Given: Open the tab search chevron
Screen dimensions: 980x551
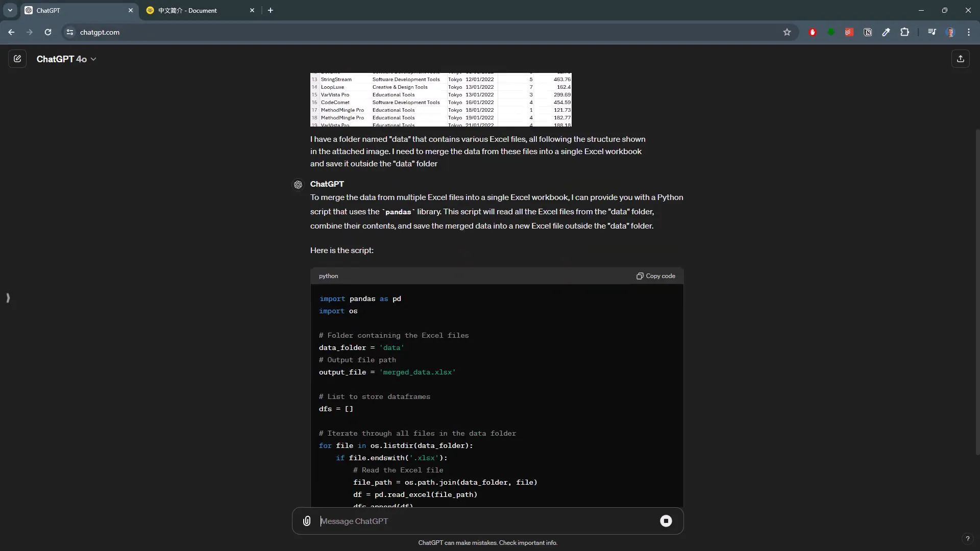Looking at the screenshot, I should pos(10,10).
